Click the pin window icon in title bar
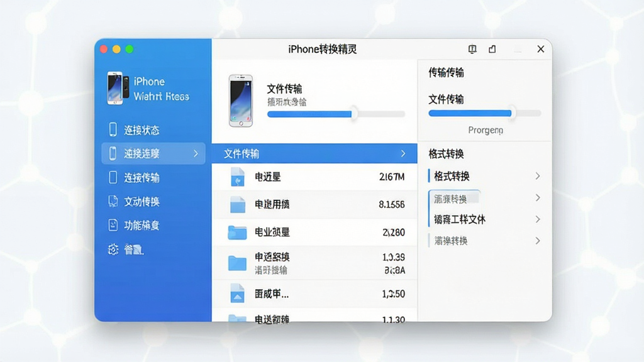Viewport: 644px width, 362px height. pyautogui.click(x=472, y=49)
